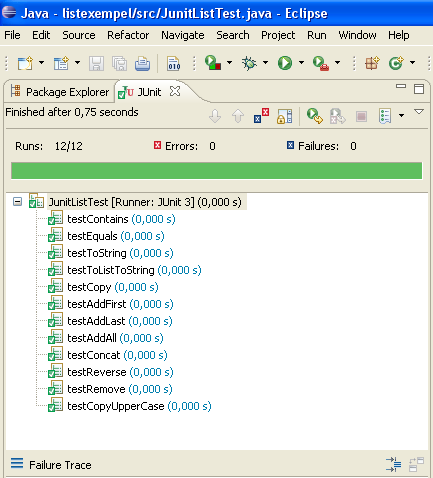Open the Source menu
The width and height of the screenshot is (433, 478).
click(79, 35)
